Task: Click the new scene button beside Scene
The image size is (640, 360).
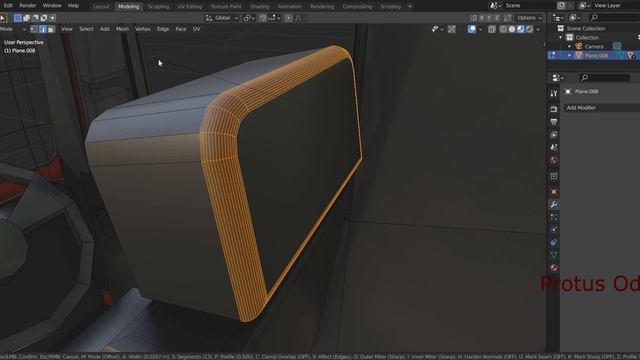Action: (x=562, y=5)
